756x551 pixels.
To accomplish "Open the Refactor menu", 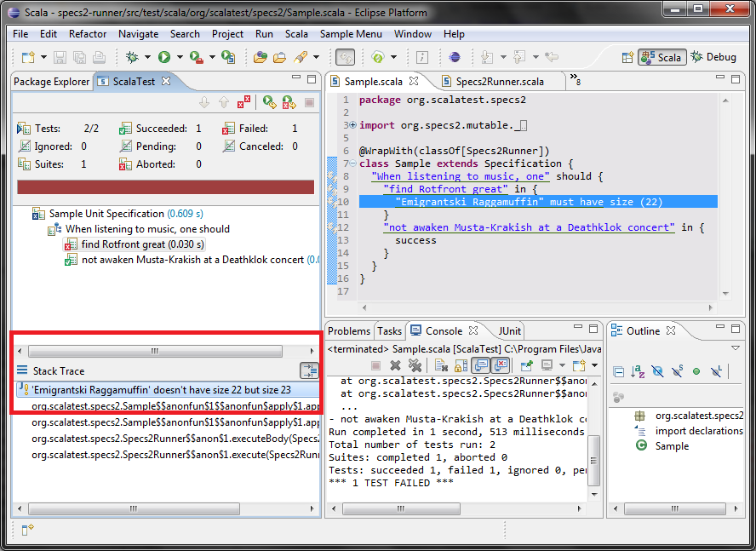I will click(88, 34).
